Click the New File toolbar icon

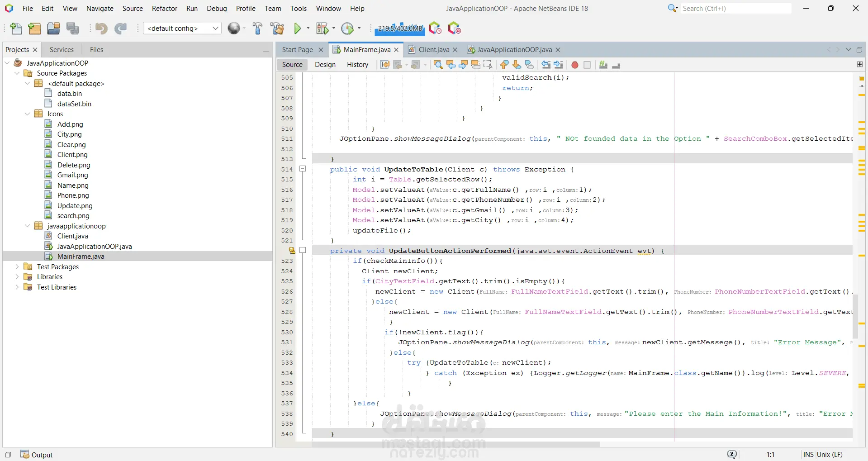pyautogui.click(x=16, y=29)
